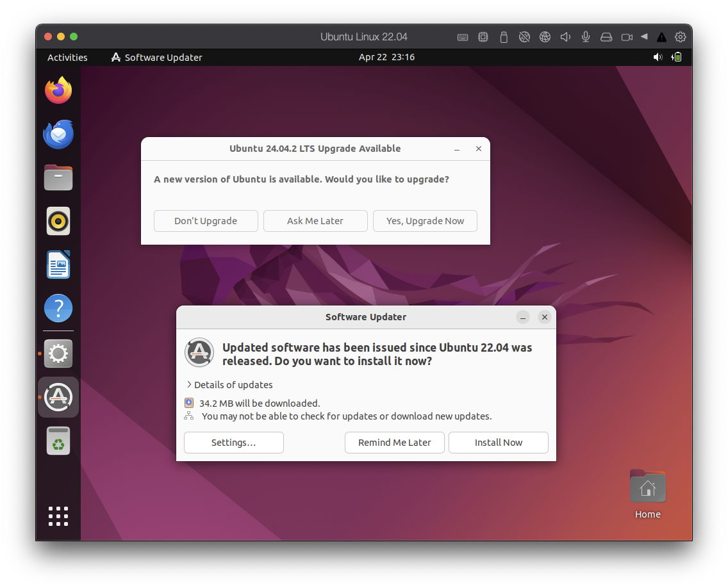
Task: Open the Activities overview
Action: [67, 57]
